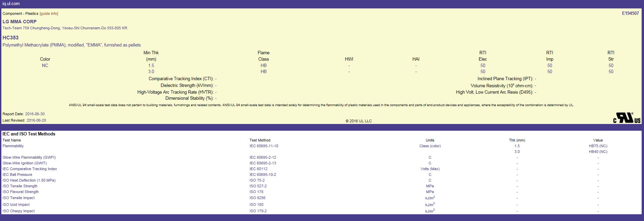Click ISO Heat Deflection (1.80 MPa) link
This screenshot has height=221, width=644.
tap(29, 180)
